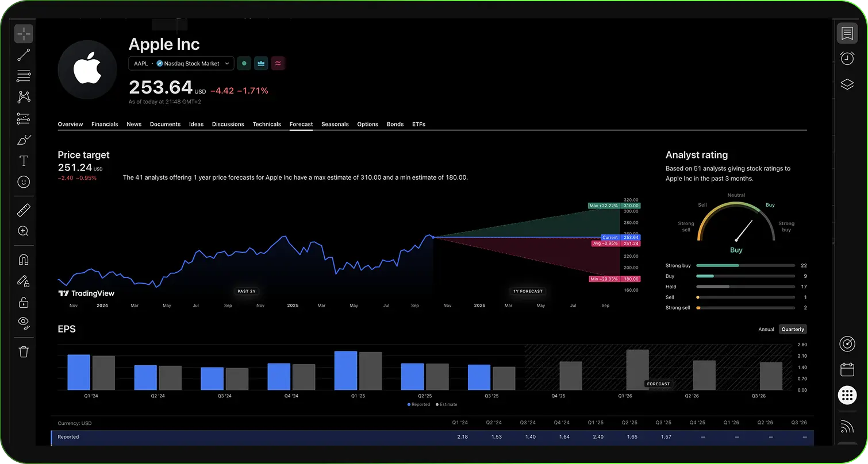This screenshot has width=868, height=464.
Task: Click the Quarterly button above EPS chart
Action: coord(793,330)
